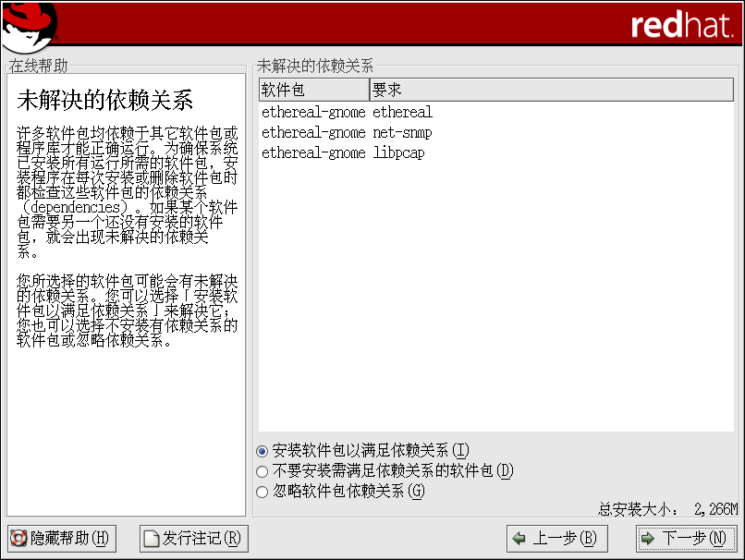The image size is (745, 560).
Task: Click the redhat wordmark in the banner
Action: [682, 26]
